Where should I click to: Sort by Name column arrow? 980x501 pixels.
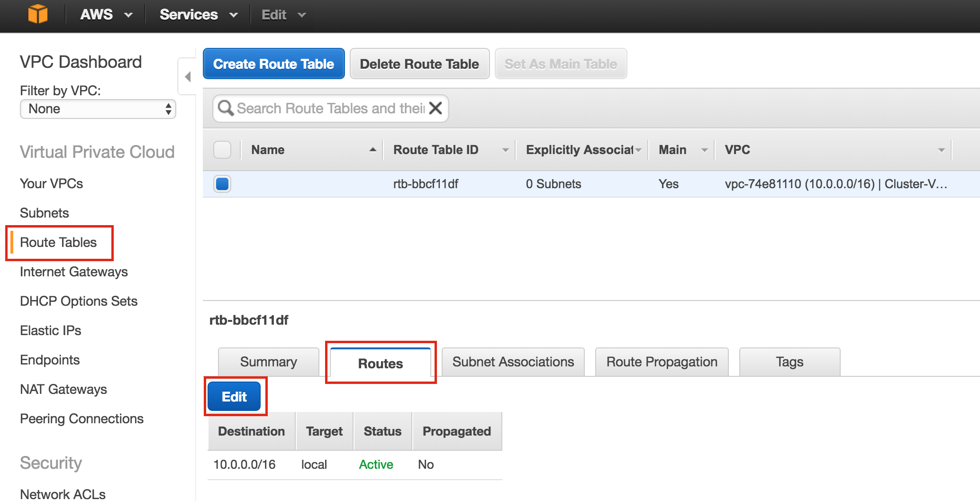(x=373, y=150)
